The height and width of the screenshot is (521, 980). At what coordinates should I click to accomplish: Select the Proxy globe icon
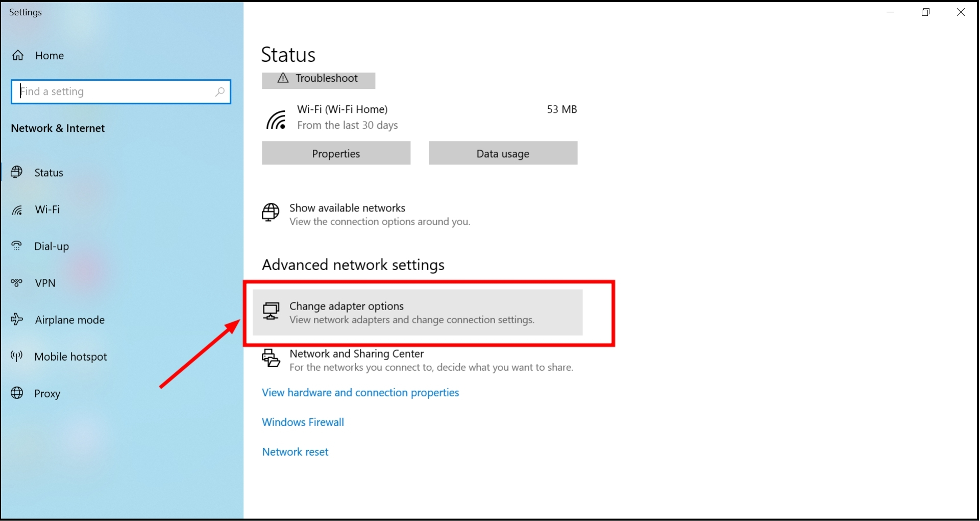coord(17,393)
